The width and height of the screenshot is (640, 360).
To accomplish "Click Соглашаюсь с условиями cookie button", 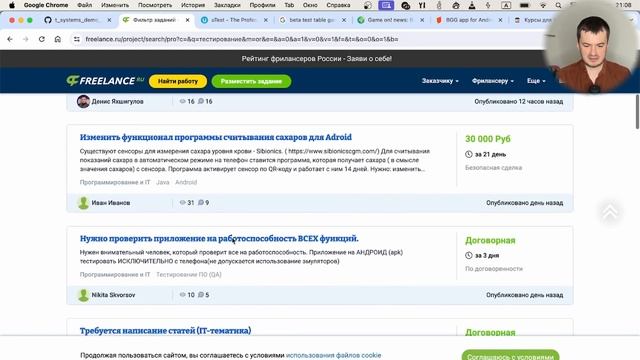I will tap(510, 356).
